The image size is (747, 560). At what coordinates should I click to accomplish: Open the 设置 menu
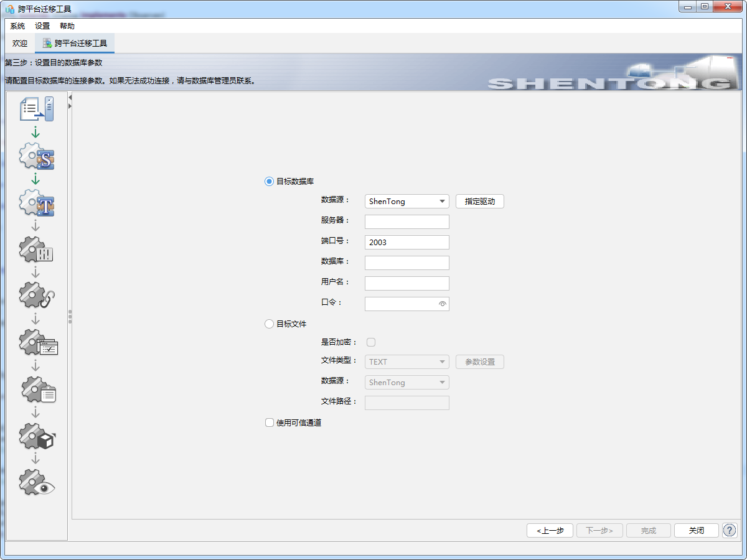tap(42, 26)
